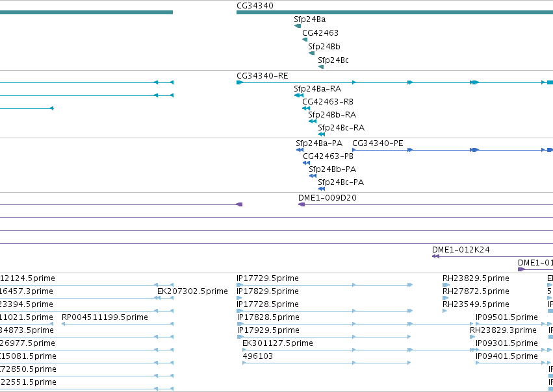
Task: Click the IP17828.5prime start exon glyph
Action: 240,324
